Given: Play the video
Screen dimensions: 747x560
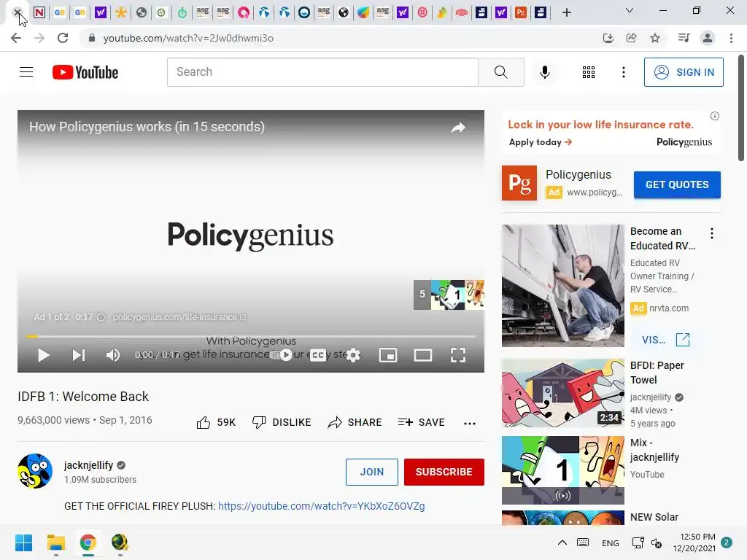Looking at the screenshot, I should [x=43, y=355].
